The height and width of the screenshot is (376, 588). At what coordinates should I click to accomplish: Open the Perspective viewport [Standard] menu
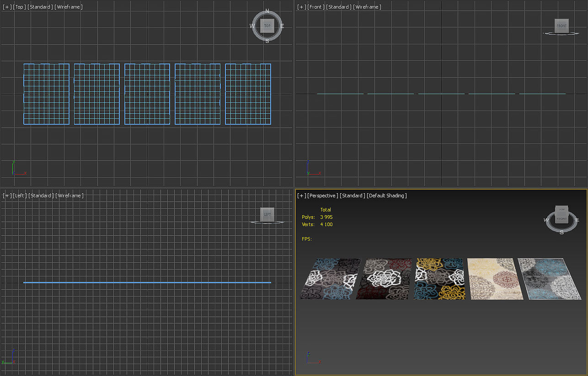tap(353, 196)
